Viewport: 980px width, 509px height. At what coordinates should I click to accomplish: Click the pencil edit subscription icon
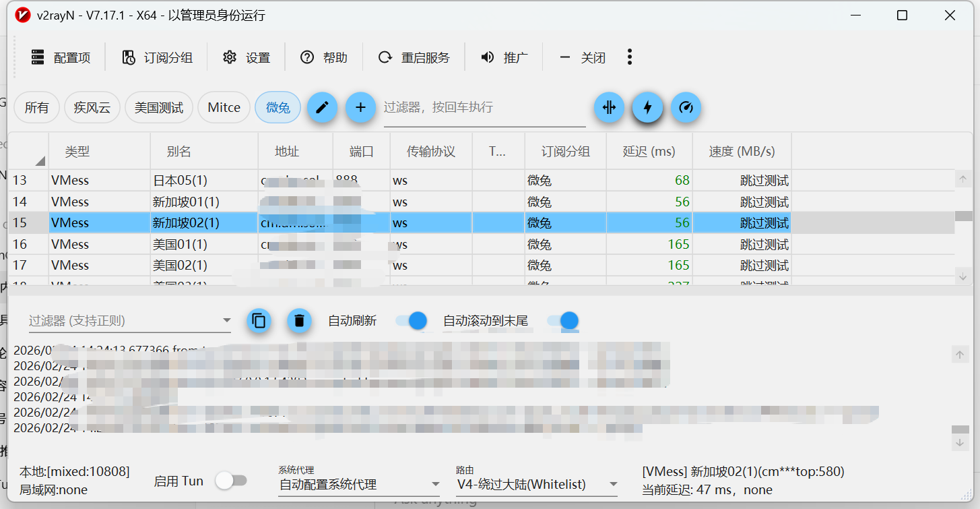[x=322, y=107]
